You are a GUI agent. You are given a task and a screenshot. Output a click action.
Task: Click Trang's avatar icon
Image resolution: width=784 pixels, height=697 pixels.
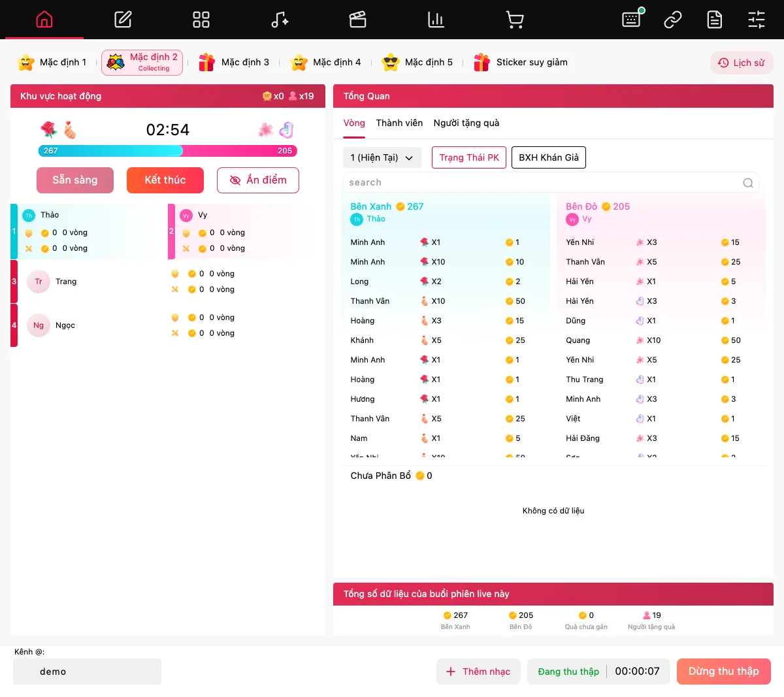click(x=39, y=282)
